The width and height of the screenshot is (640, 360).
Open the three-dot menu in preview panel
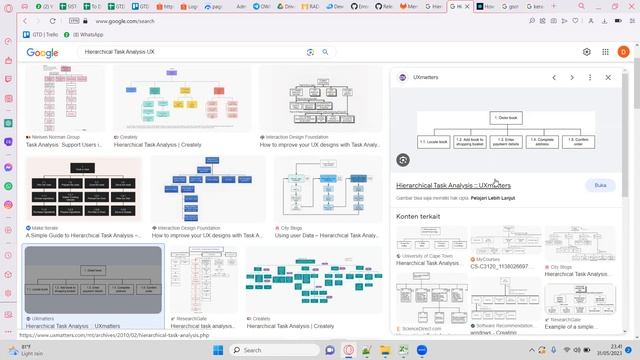(590, 78)
